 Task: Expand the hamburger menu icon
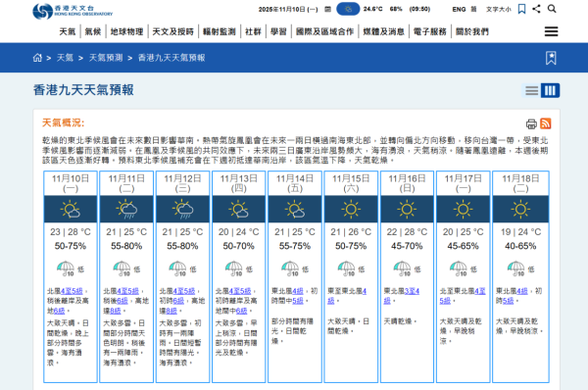(x=551, y=31)
